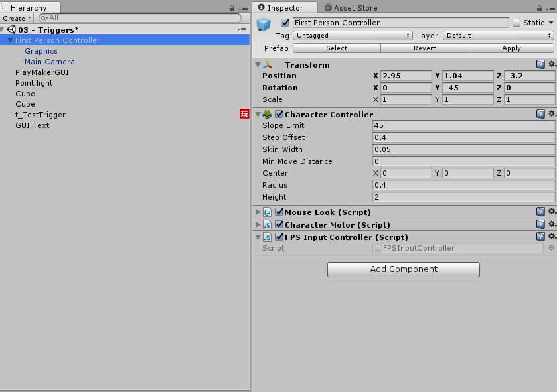Open the Static dropdown arrow
The height and width of the screenshot is (392, 557).
point(551,23)
